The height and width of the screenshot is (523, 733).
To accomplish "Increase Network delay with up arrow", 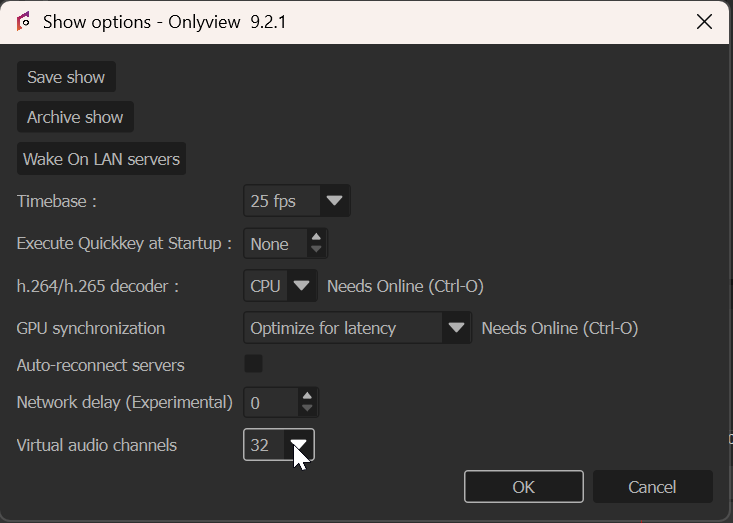I will [307, 396].
